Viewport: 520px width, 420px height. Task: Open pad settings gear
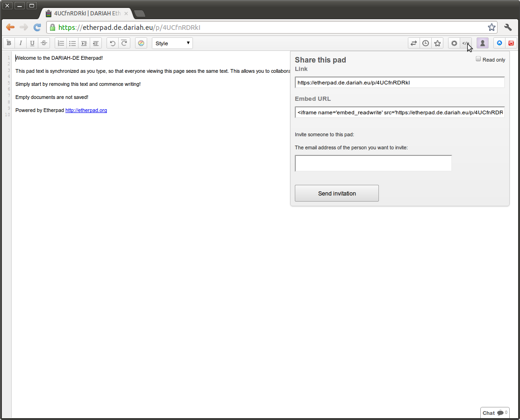pyautogui.click(x=454, y=43)
